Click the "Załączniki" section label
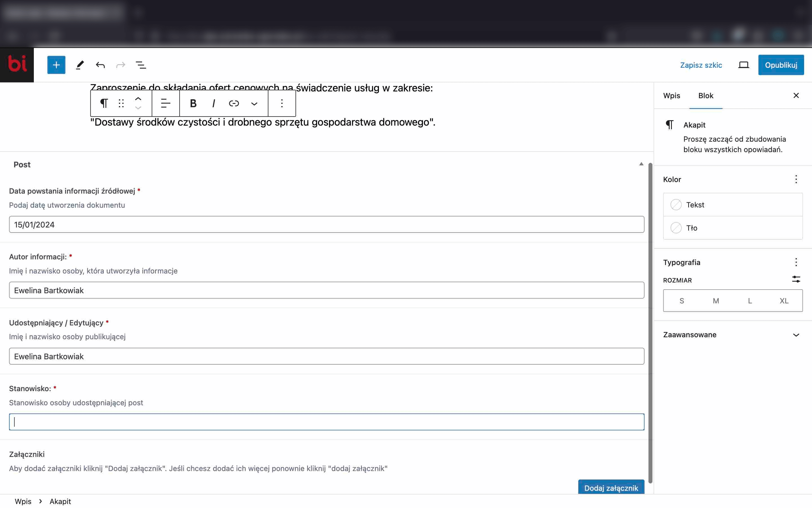This screenshot has height=508, width=812. click(x=27, y=454)
